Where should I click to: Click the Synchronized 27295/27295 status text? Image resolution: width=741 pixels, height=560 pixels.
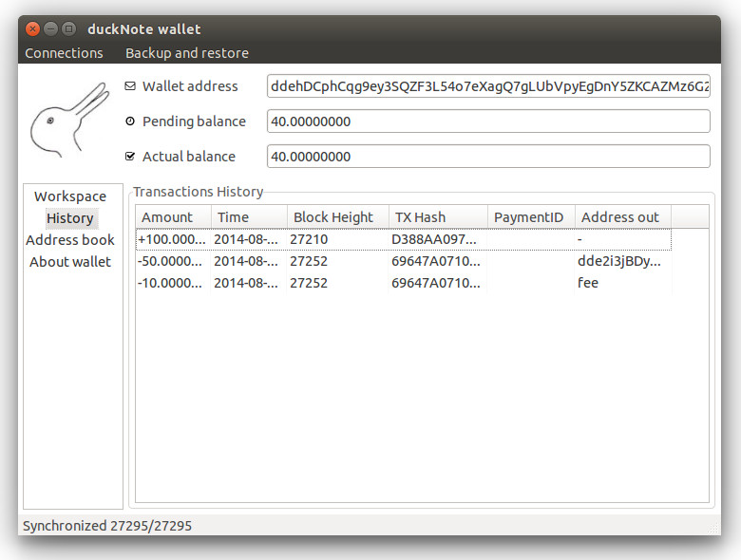(107, 526)
